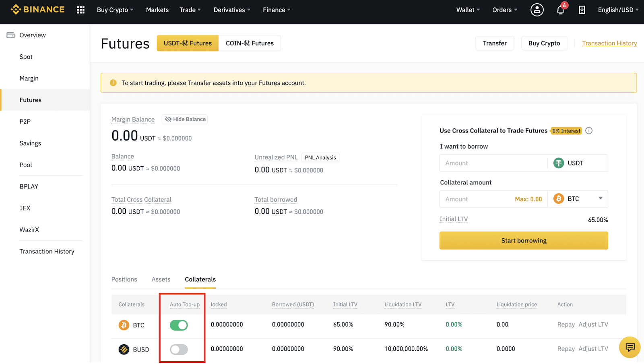This screenshot has width=644, height=364.
Task: Open WazirX in the sidebar
Action: 29,230
